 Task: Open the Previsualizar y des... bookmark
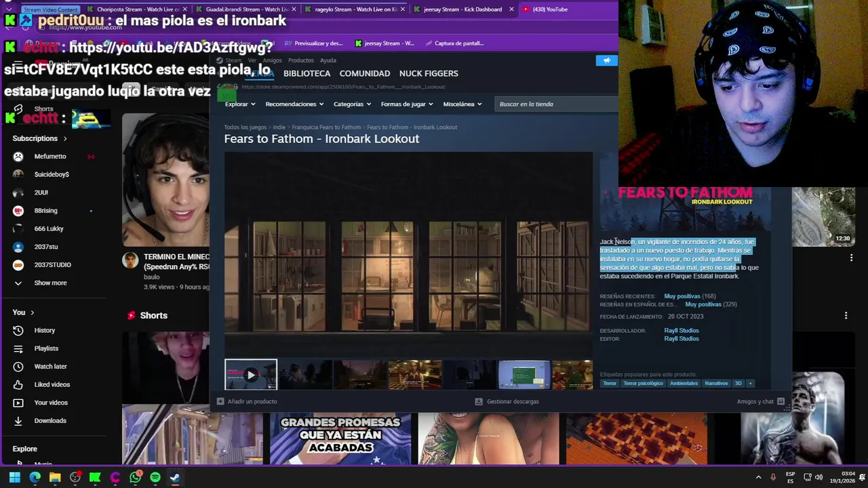(x=313, y=43)
